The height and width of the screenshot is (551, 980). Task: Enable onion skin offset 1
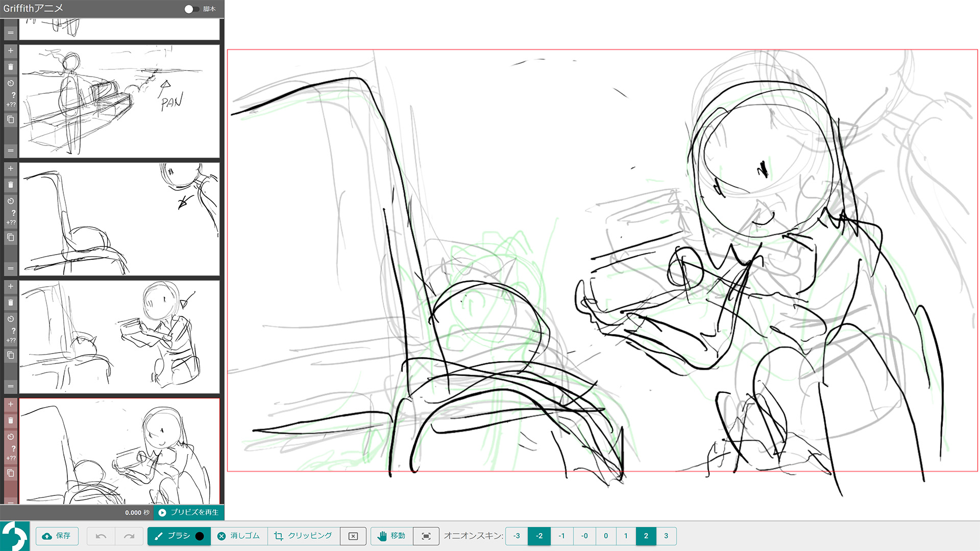click(626, 536)
